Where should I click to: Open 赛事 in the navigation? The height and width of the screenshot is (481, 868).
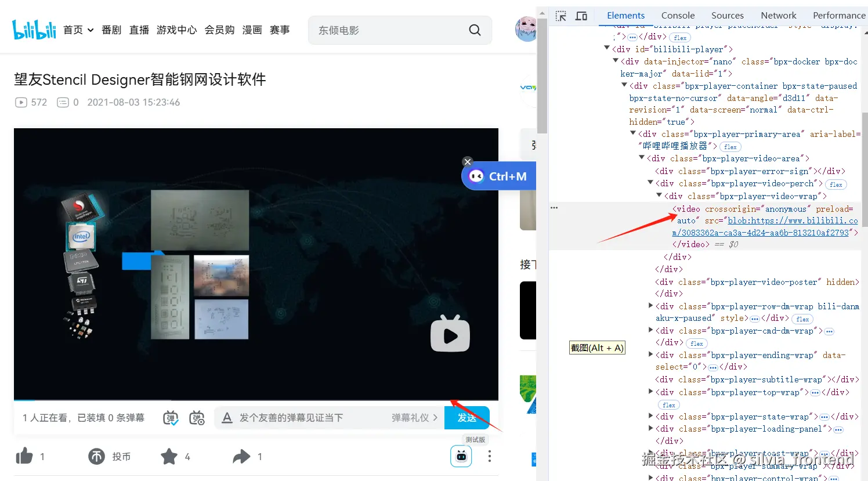(x=280, y=30)
